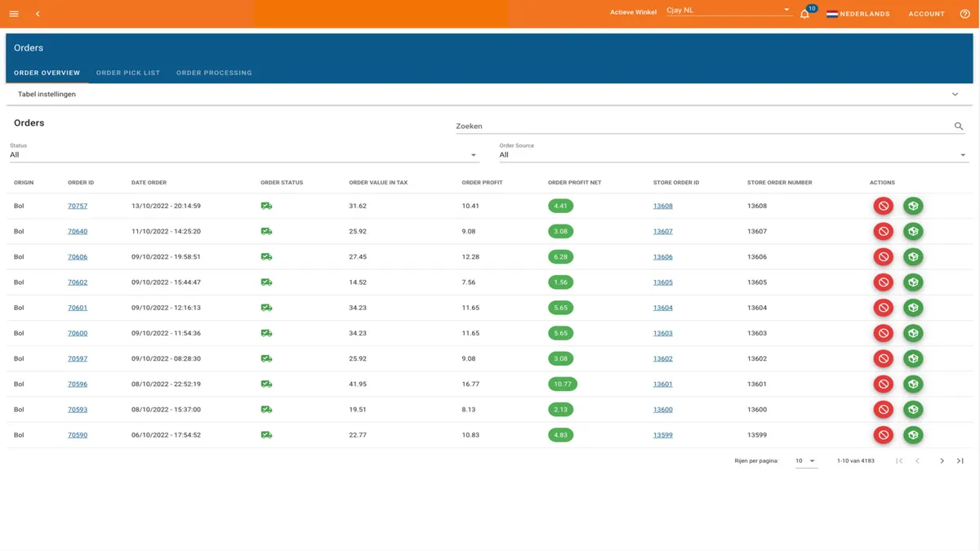Cancel order 70593 with red icon
980x551 pixels.
click(883, 410)
